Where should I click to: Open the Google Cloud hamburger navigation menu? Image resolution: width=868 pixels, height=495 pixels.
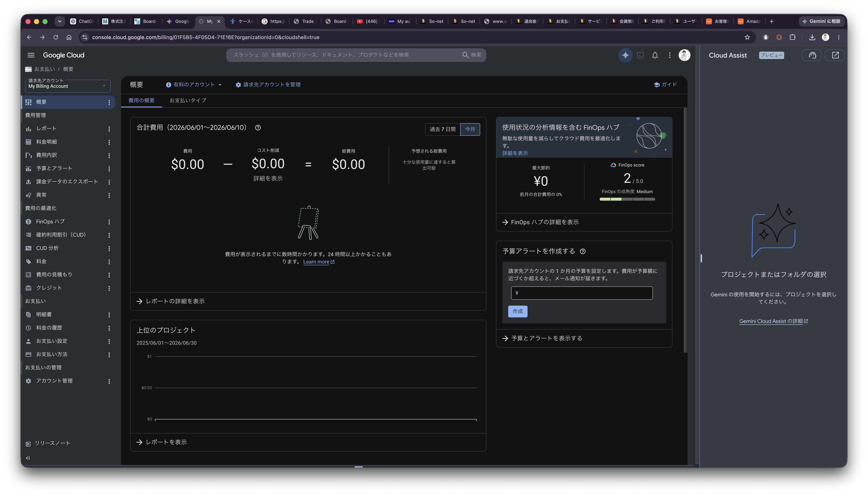point(31,55)
